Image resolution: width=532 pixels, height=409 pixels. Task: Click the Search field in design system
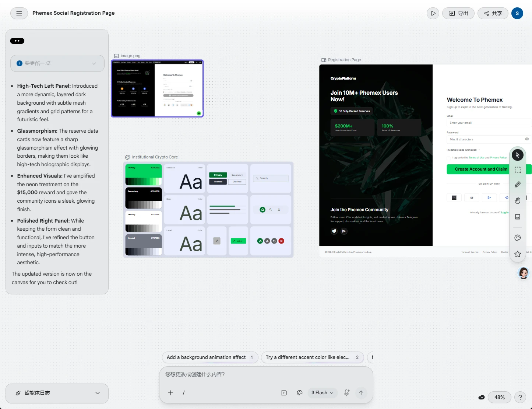[x=271, y=178]
